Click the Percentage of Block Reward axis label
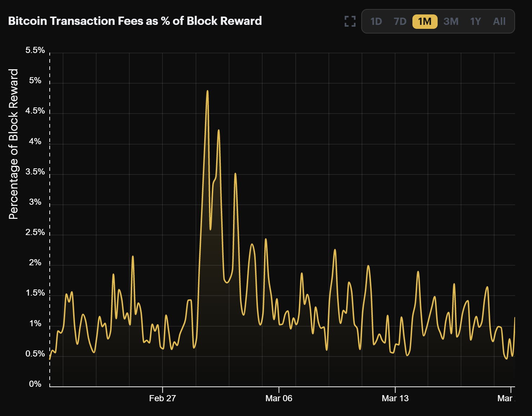 tap(14, 144)
